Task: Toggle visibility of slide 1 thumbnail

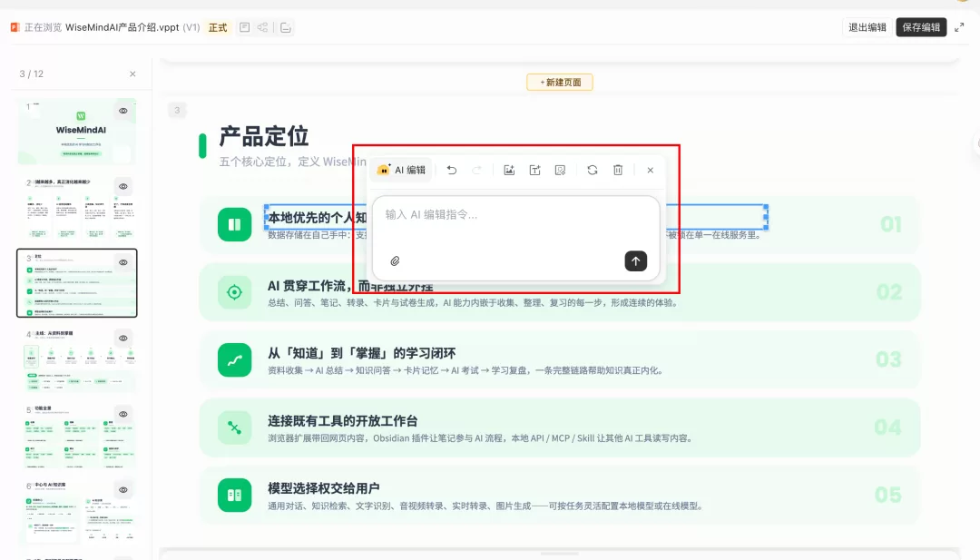Action: [123, 111]
